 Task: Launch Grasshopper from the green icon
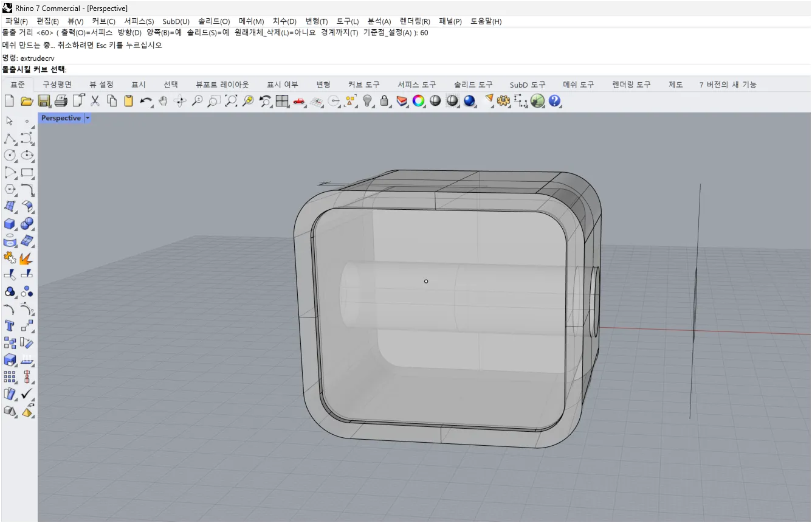pyautogui.click(x=537, y=101)
